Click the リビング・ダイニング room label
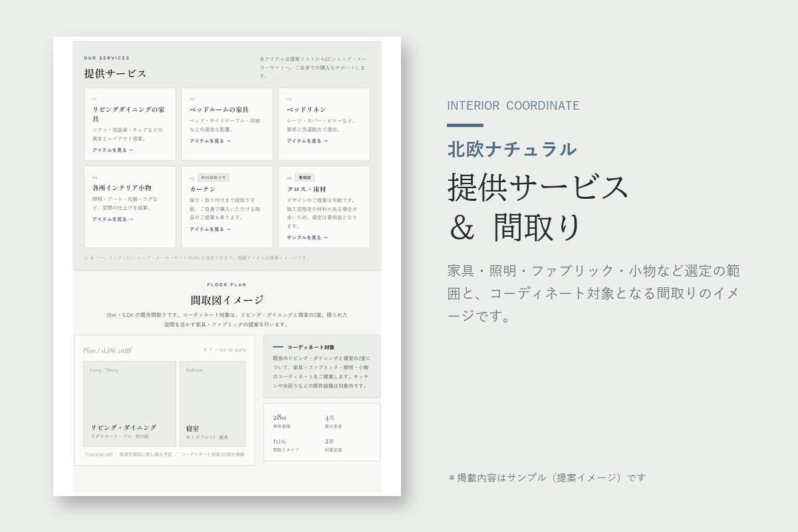Screen dimensions: 798x532 point(124,428)
